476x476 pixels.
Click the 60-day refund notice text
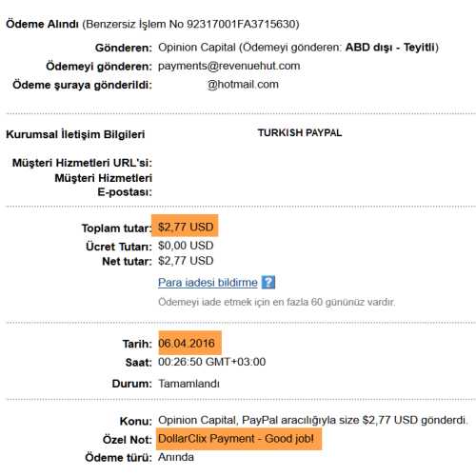pos(276,302)
